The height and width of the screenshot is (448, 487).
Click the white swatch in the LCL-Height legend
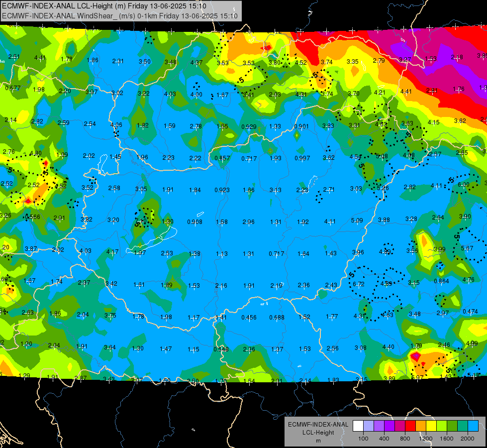click(x=358, y=426)
